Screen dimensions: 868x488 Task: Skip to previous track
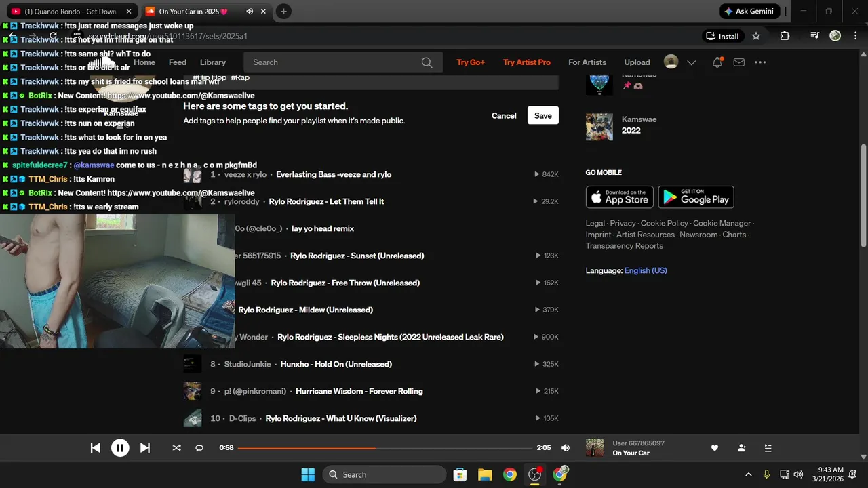point(96,447)
